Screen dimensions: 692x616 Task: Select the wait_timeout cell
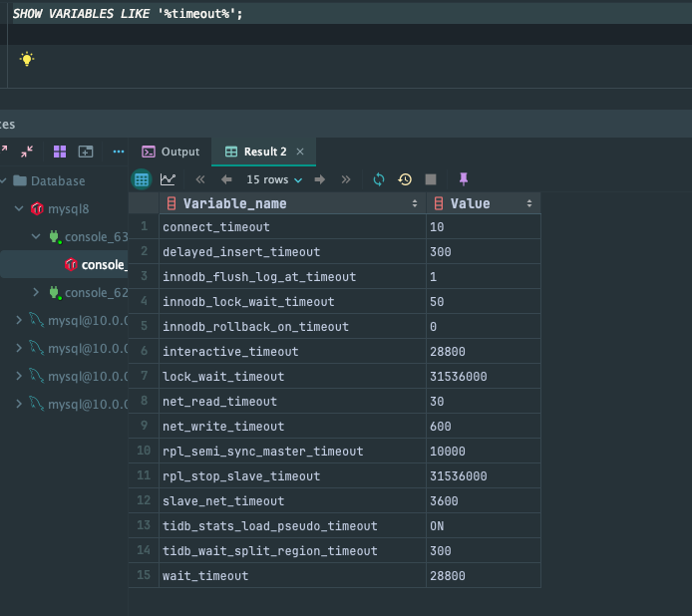205,576
